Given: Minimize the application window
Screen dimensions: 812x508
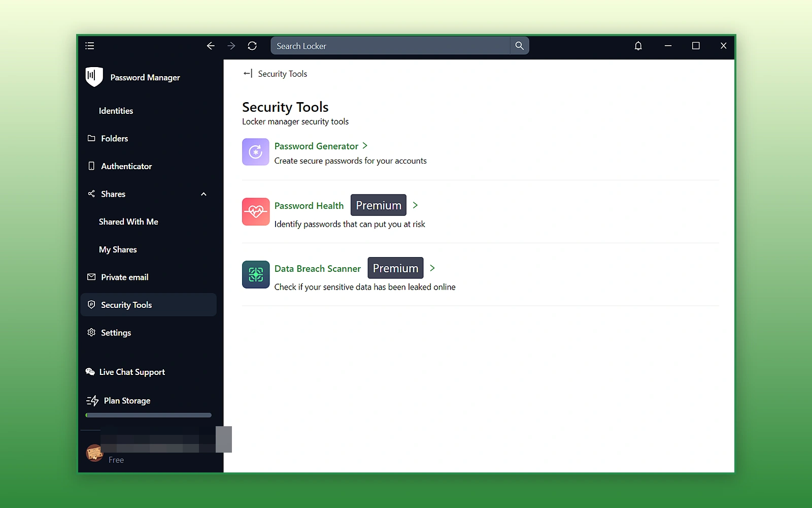Looking at the screenshot, I should (668, 46).
